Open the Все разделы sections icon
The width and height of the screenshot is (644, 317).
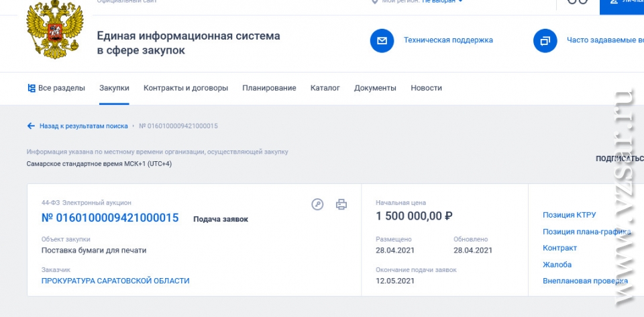pyautogui.click(x=32, y=88)
